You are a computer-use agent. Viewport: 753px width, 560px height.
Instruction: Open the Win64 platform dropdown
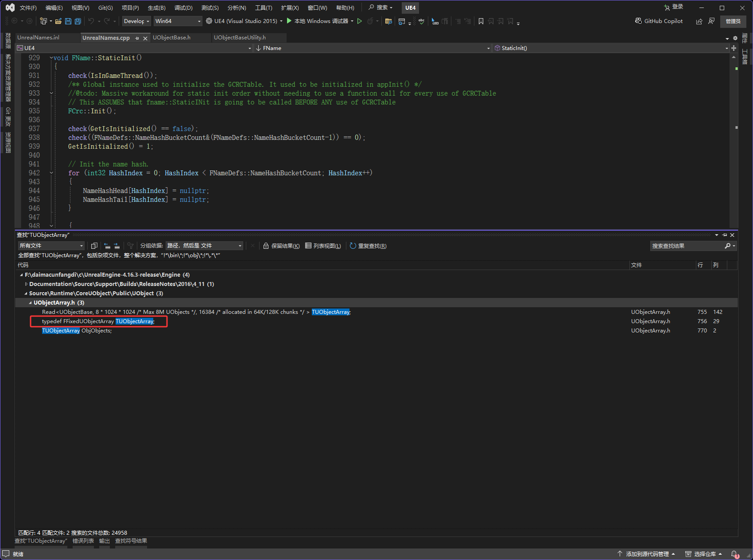tap(178, 21)
